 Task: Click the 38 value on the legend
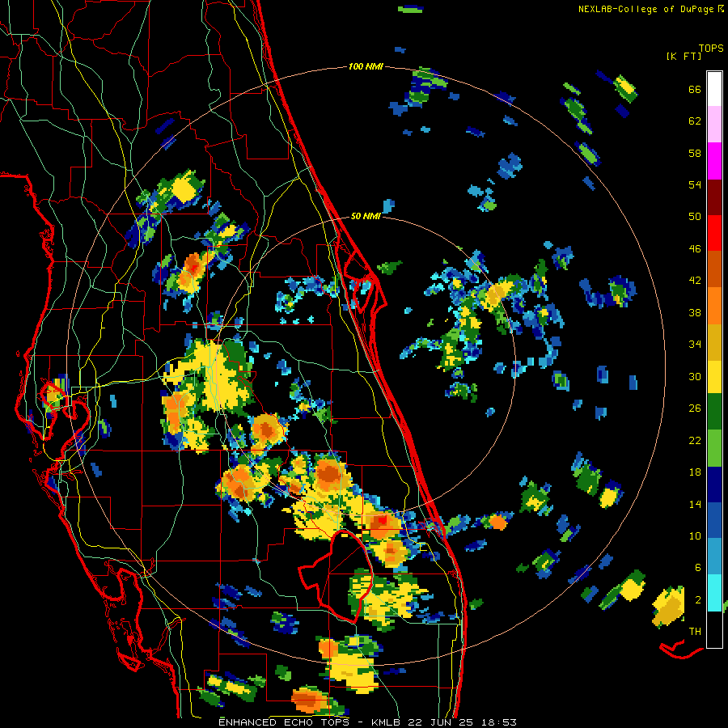pos(695,312)
